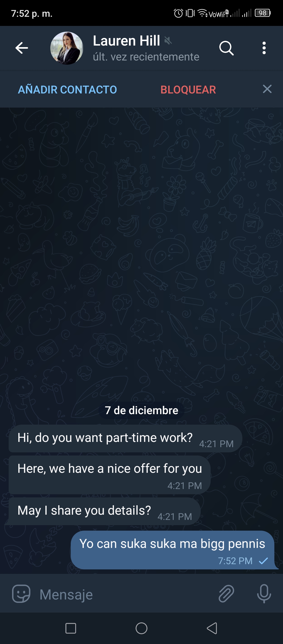Open the sticker and emoji panel

pos(21,594)
